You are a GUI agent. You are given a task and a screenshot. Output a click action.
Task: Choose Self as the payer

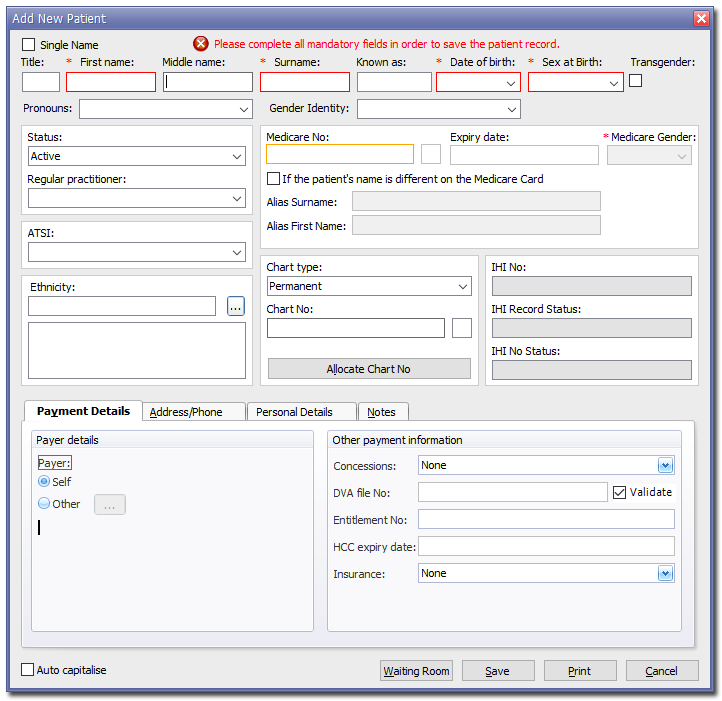point(44,482)
